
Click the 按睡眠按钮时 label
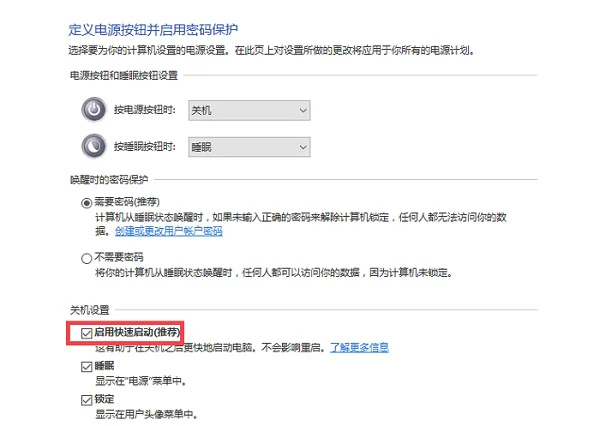click(x=145, y=146)
